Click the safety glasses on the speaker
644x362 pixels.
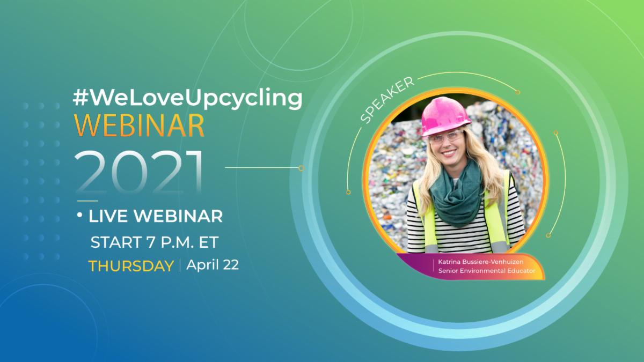(447, 137)
